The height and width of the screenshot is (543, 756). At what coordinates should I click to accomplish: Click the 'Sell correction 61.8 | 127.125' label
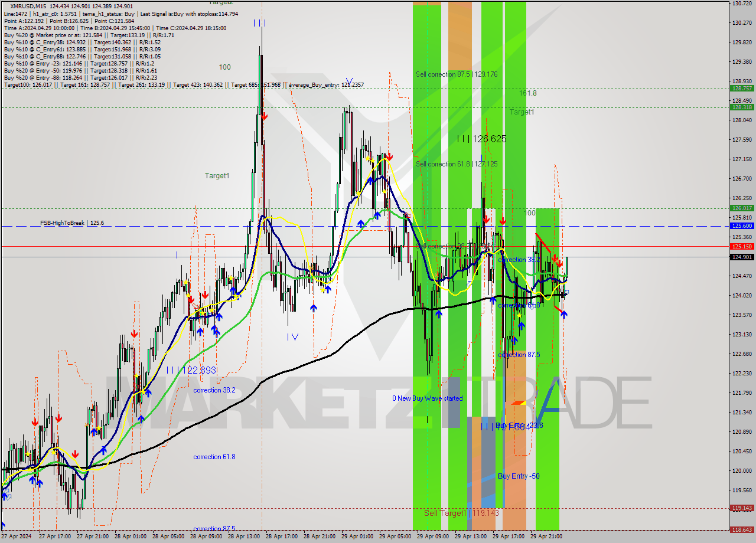[x=457, y=164]
